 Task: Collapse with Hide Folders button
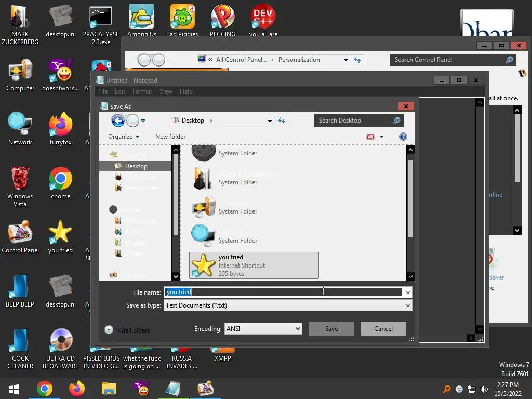coord(127,330)
